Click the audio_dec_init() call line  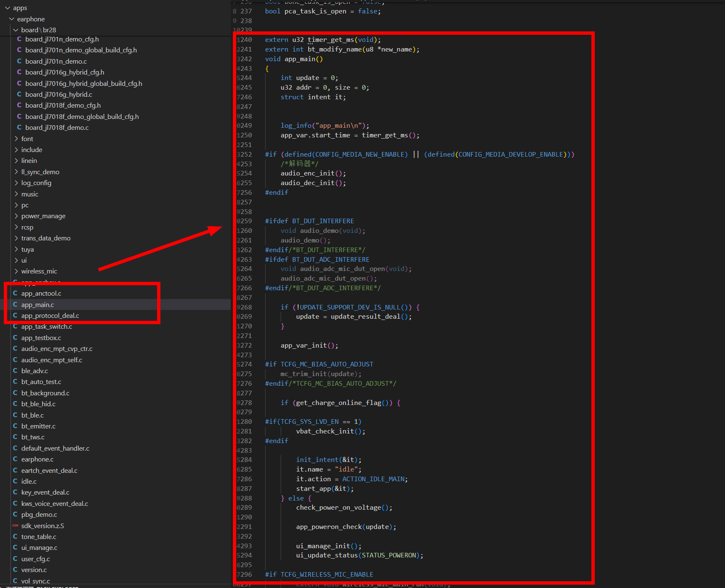tap(313, 183)
